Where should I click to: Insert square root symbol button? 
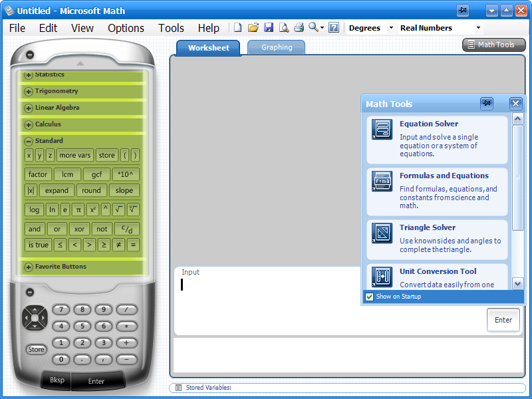pyautogui.click(x=118, y=209)
